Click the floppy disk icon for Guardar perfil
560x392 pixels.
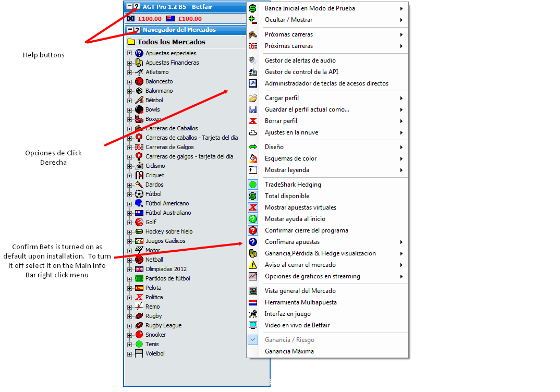point(253,109)
